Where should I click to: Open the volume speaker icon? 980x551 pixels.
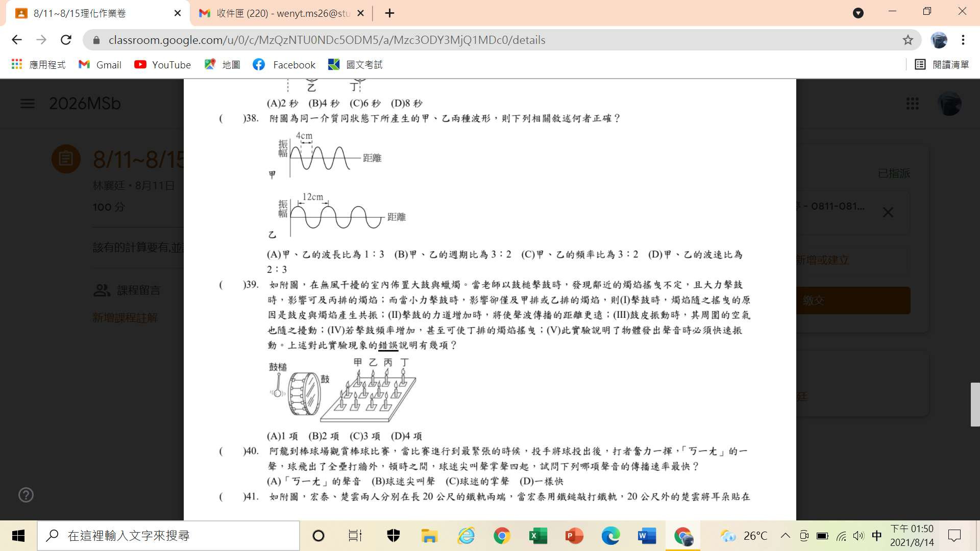tap(859, 536)
